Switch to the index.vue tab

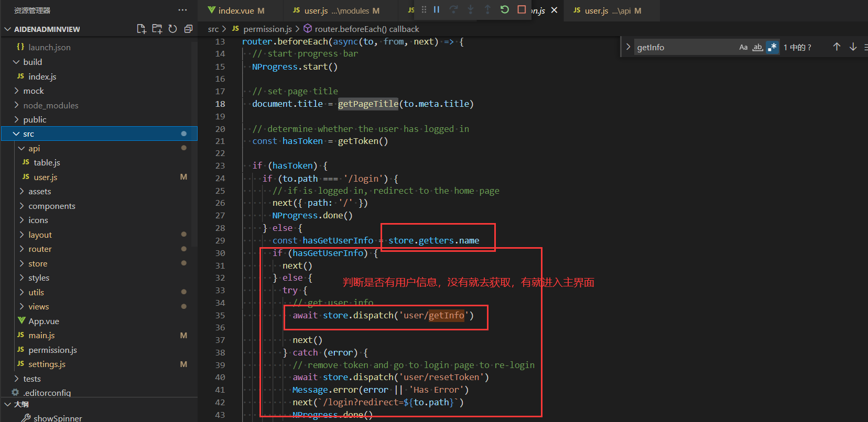point(236,10)
